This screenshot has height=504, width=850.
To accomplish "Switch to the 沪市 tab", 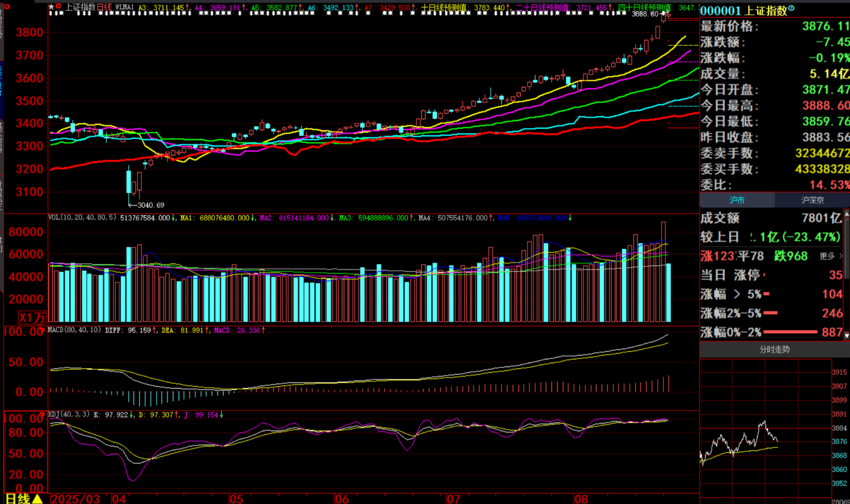I will [737, 200].
